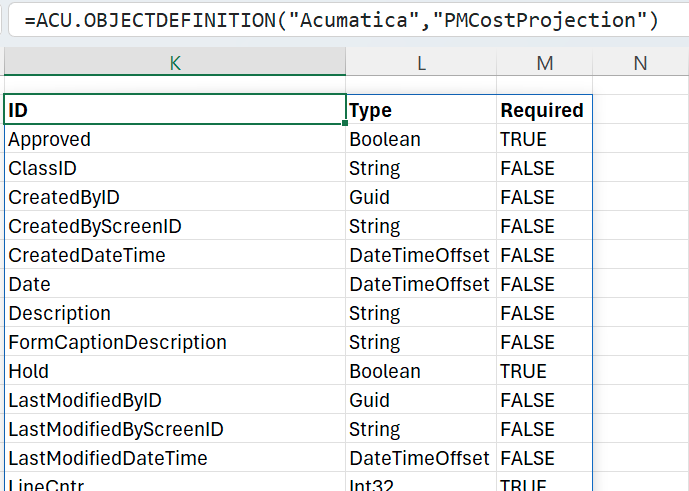The width and height of the screenshot is (689, 491).
Task: Click FALSE in the LastModifiedByScreenID row
Action: (544, 429)
